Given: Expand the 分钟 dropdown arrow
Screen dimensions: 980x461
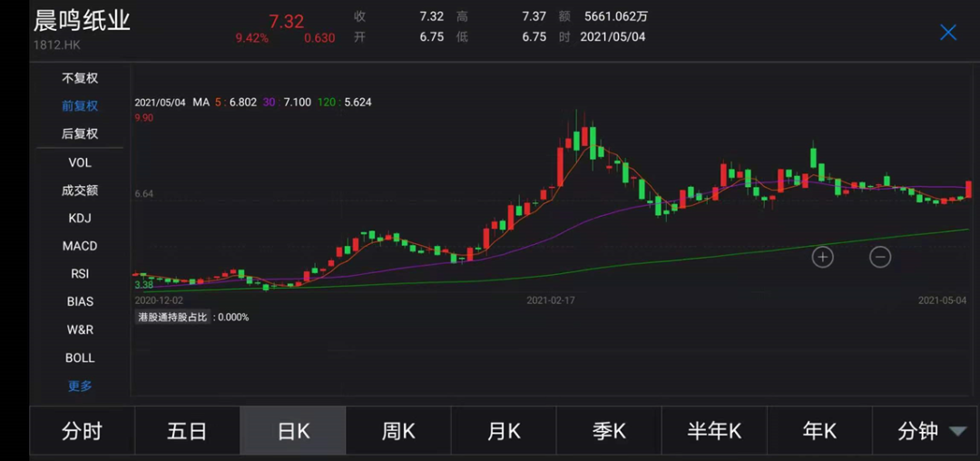Looking at the screenshot, I should pos(957,431).
